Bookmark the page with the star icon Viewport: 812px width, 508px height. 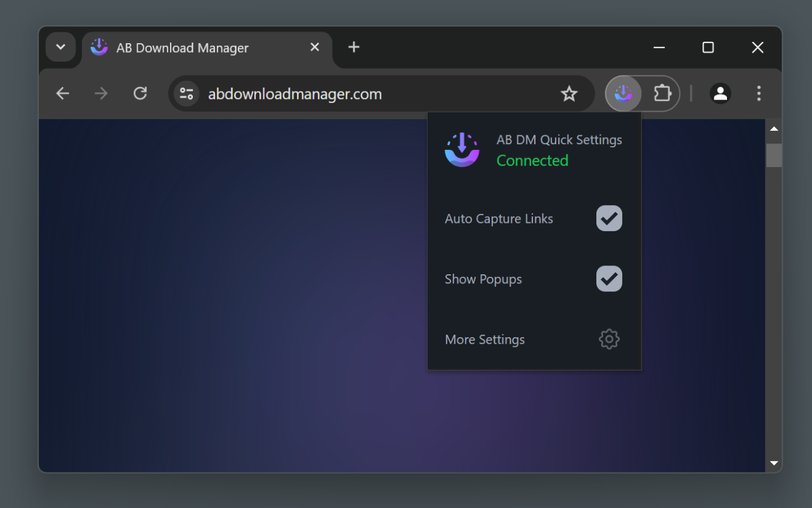569,93
